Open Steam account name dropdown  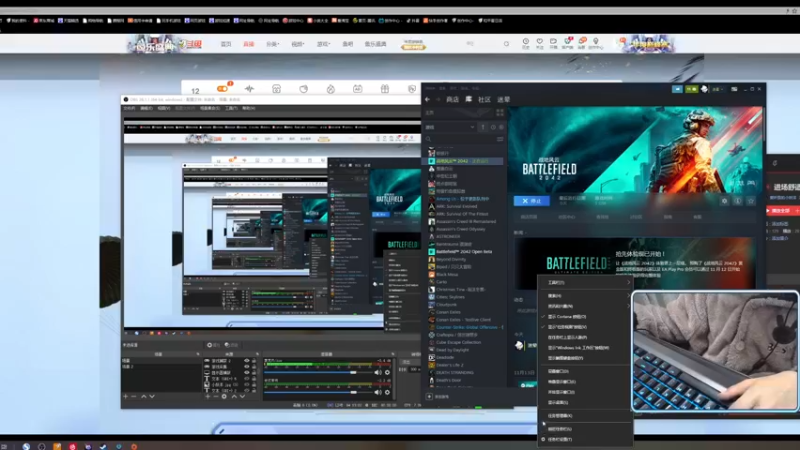click(x=717, y=89)
